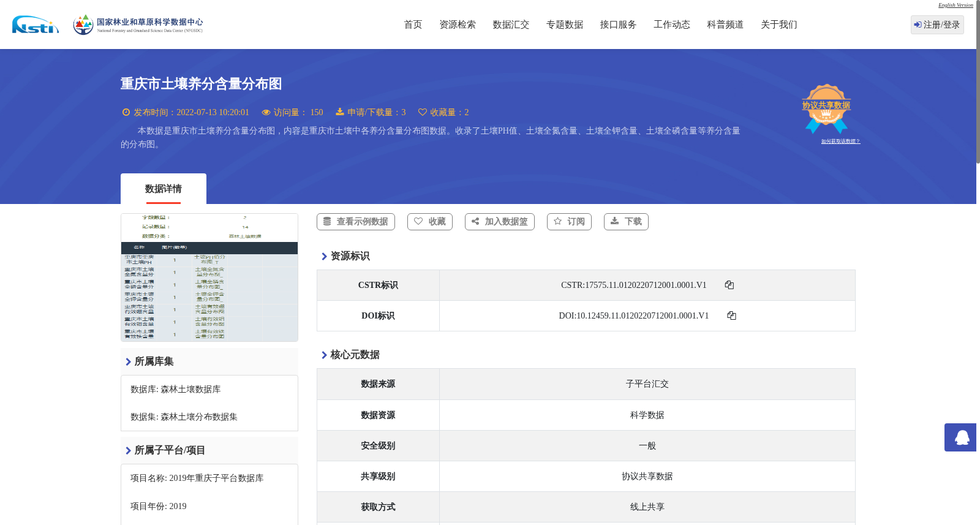Go to the 首页 menu item

click(413, 25)
